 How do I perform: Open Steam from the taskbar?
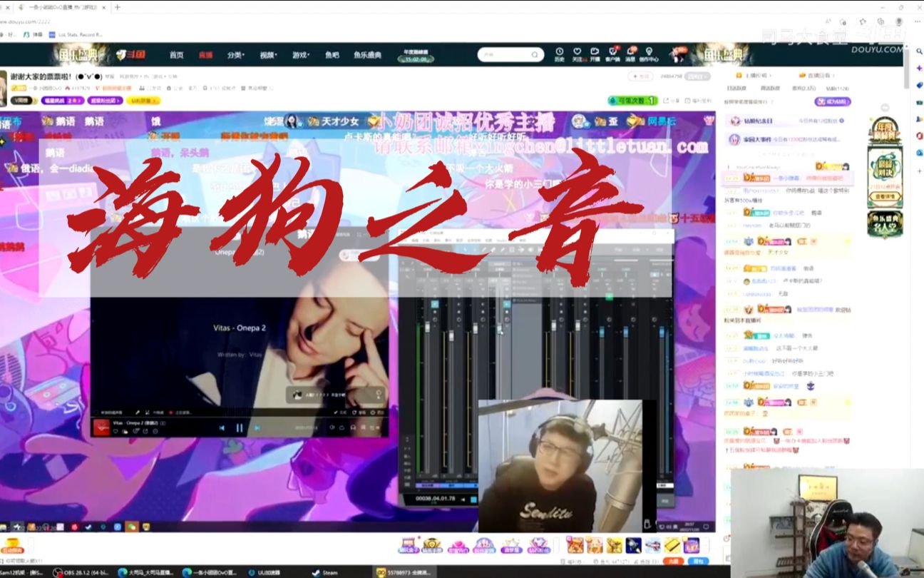(325, 572)
